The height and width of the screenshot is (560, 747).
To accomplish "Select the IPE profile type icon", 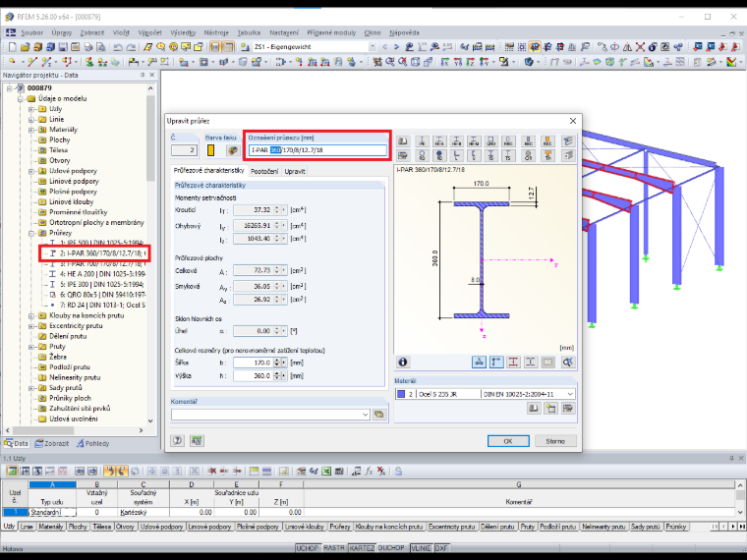I will coord(422,140).
